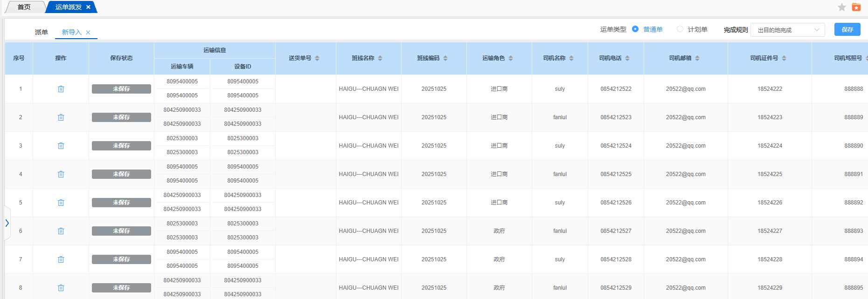Expand the left collapsed side panel

tap(7, 223)
